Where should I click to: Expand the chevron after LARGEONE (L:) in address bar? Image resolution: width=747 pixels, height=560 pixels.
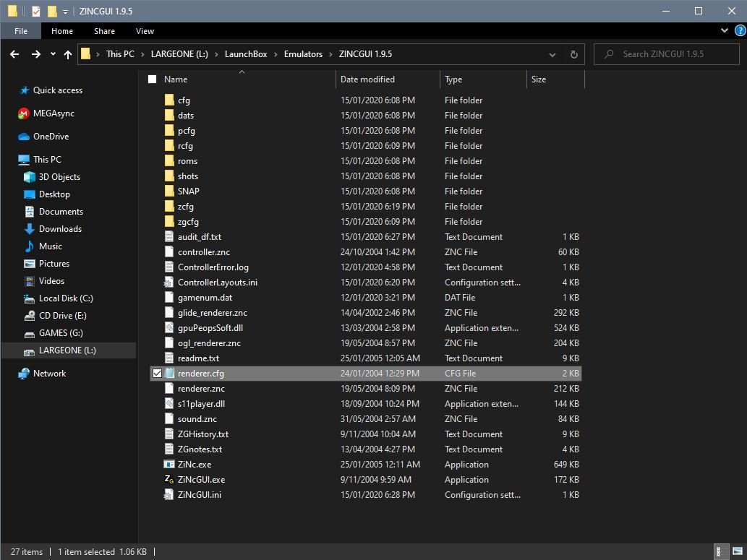pyautogui.click(x=215, y=54)
